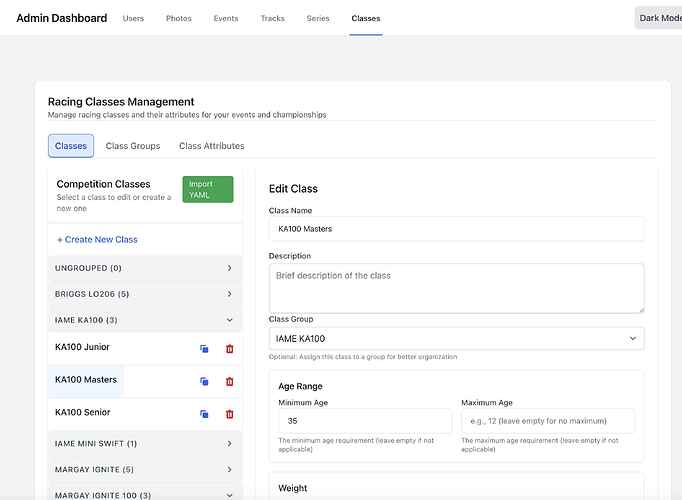Click the 'Edit Class' heading
This screenshot has height=500, width=682.
[293, 189]
